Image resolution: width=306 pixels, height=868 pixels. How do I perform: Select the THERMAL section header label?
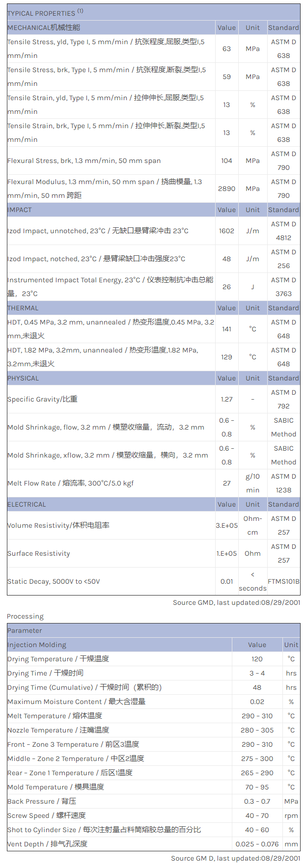[x=23, y=308]
